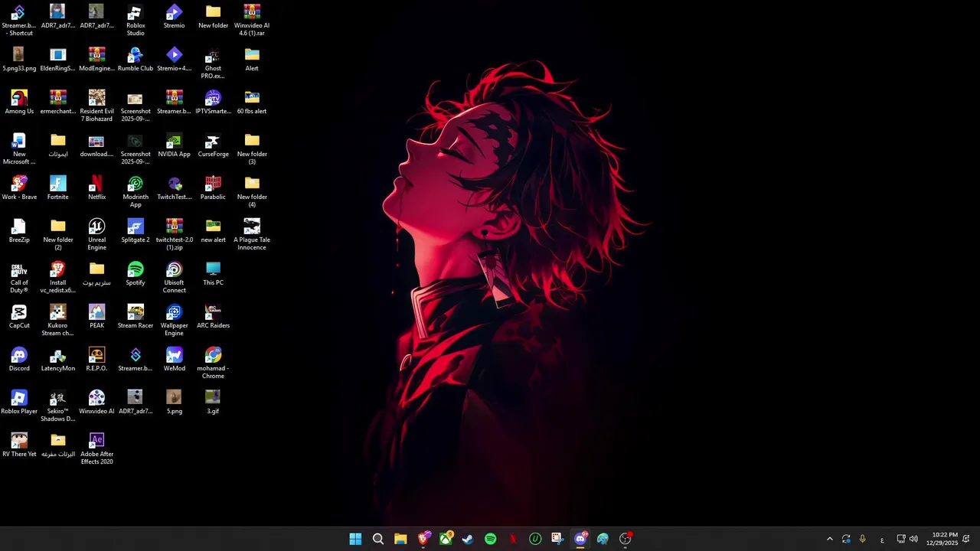The image size is (980, 551).
Task: Select the Fortnite desktop icon
Action: click(58, 188)
